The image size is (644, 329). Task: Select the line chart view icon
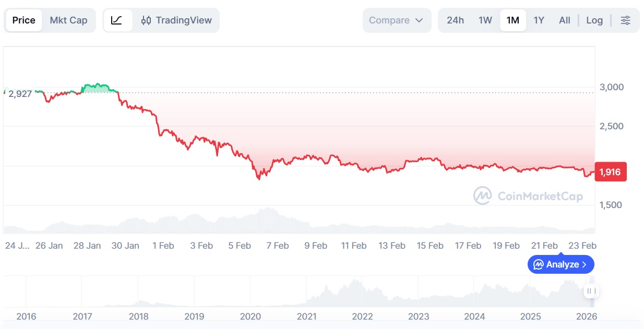(117, 20)
